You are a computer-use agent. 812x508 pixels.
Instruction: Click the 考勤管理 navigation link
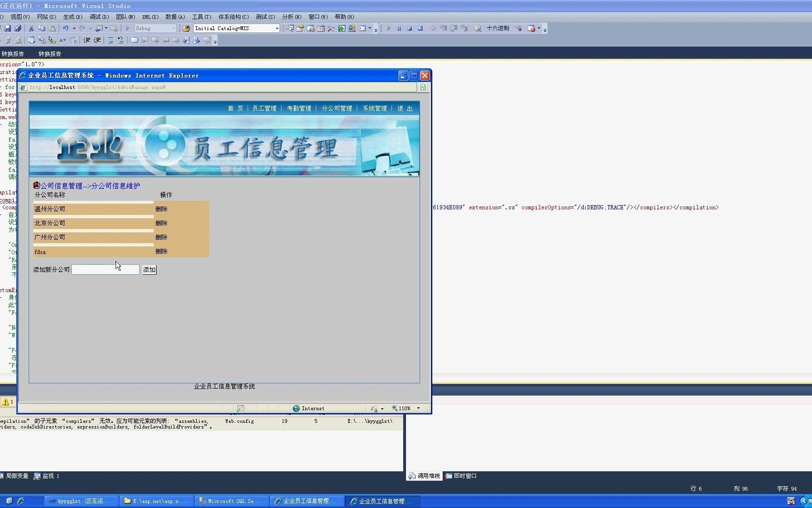pos(299,108)
